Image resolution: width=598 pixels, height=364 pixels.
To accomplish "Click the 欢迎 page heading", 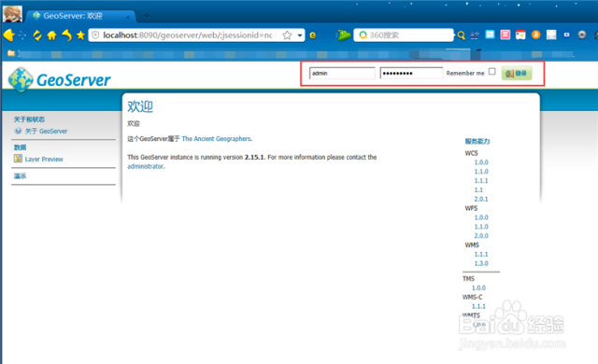I will pos(140,106).
